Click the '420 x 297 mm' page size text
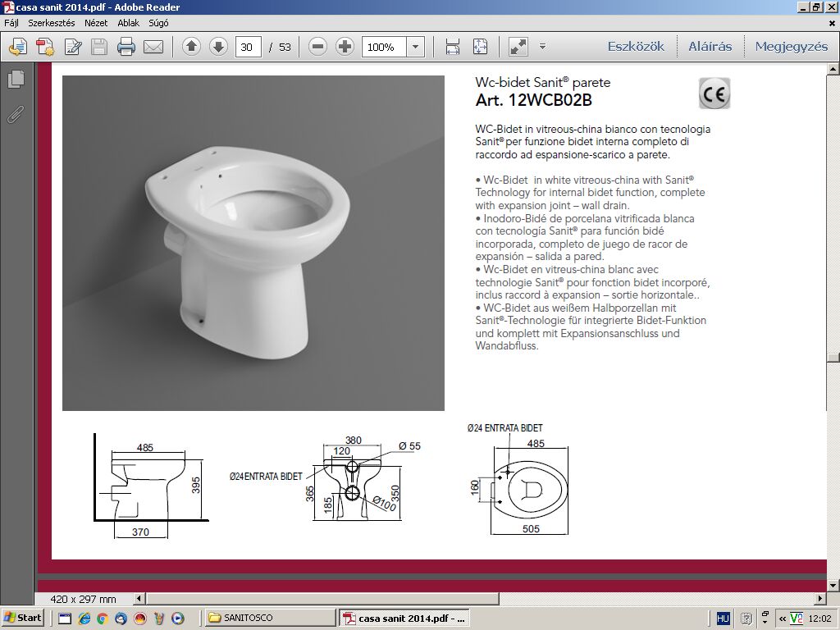Screen dimensions: 840x630 point(83,599)
